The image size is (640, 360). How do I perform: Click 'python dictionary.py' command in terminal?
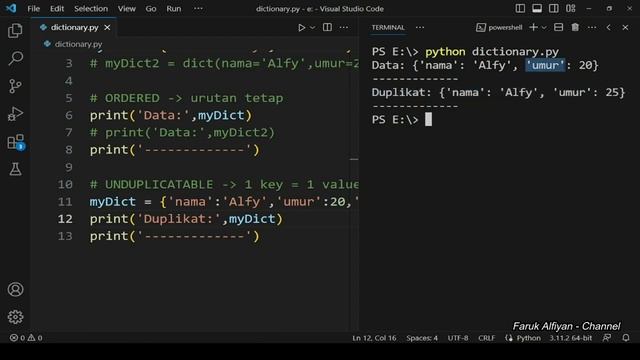click(492, 52)
